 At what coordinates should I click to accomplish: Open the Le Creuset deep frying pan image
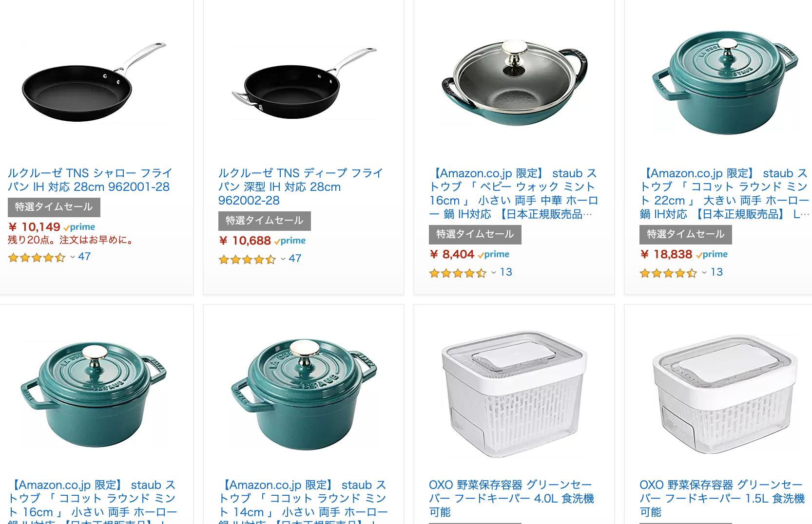pos(305,83)
